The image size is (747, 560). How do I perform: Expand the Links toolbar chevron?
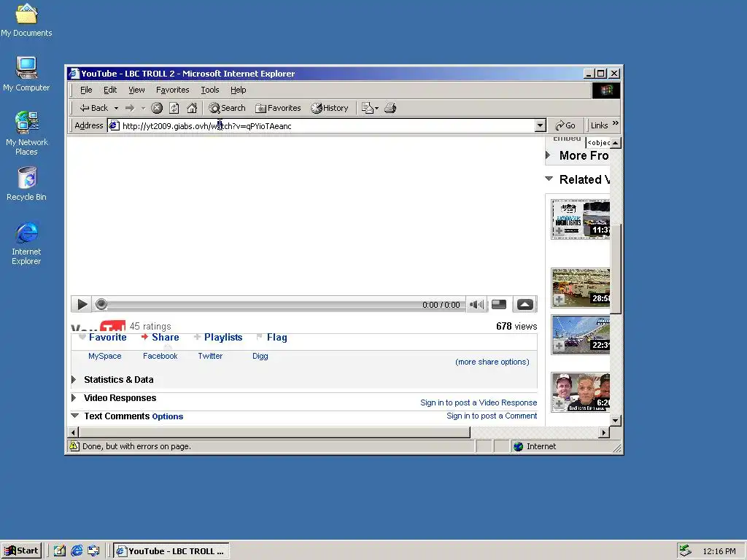point(616,123)
